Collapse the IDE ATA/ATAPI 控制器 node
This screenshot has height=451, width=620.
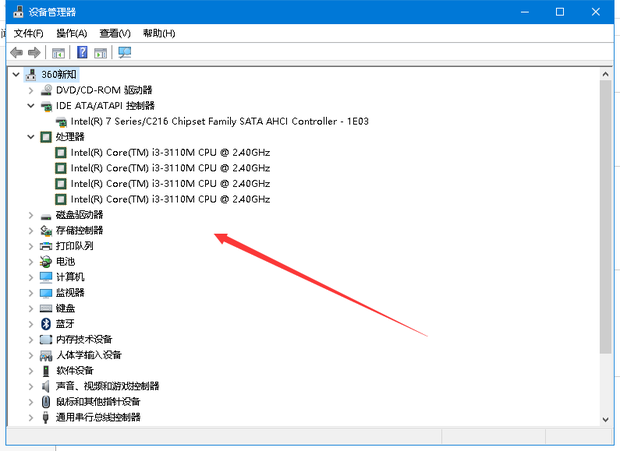pos(31,105)
